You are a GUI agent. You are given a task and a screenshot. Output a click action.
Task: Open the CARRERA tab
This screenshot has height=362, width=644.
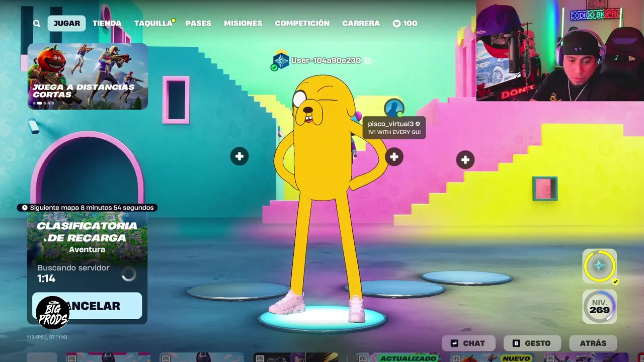tap(361, 23)
